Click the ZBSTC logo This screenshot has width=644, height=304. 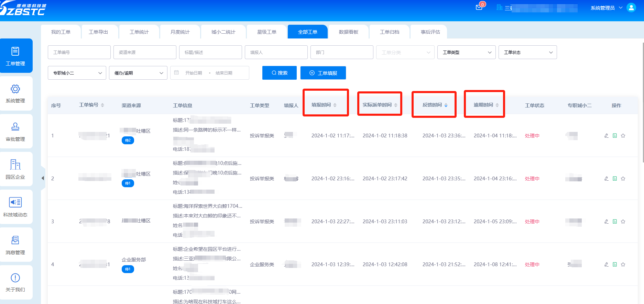23,9
